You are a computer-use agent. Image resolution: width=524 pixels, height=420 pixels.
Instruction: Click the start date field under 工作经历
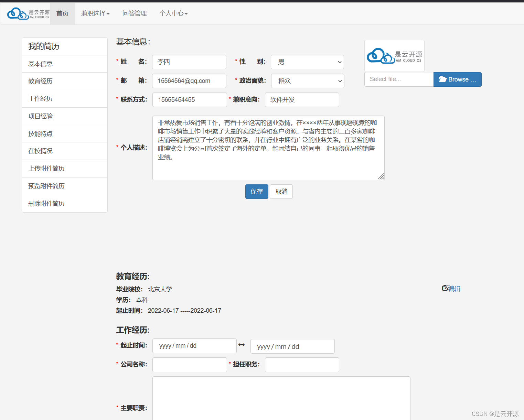194,346
